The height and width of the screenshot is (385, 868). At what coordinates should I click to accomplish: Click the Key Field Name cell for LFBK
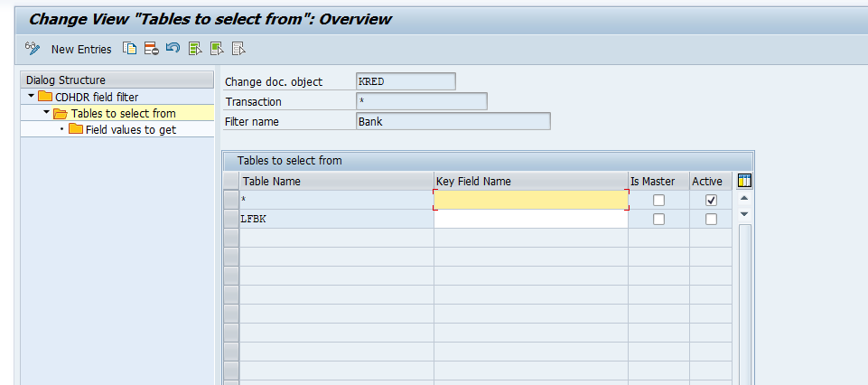530,219
